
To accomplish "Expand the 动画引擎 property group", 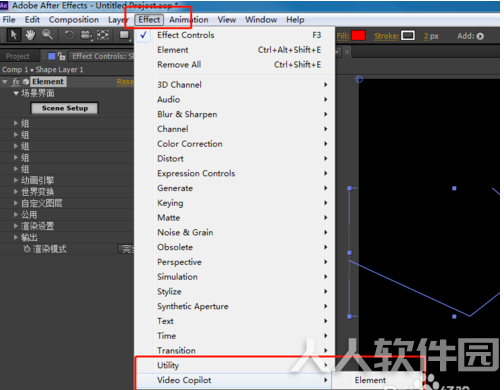I will tap(16, 180).
